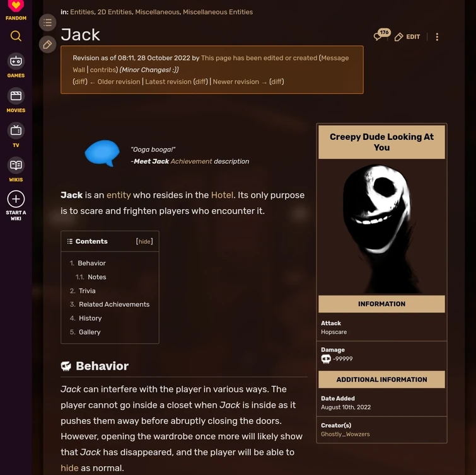The image size is (476, 475).
Task: Collapse the INFORMATION infobox section header
Action: coord(381,304)
